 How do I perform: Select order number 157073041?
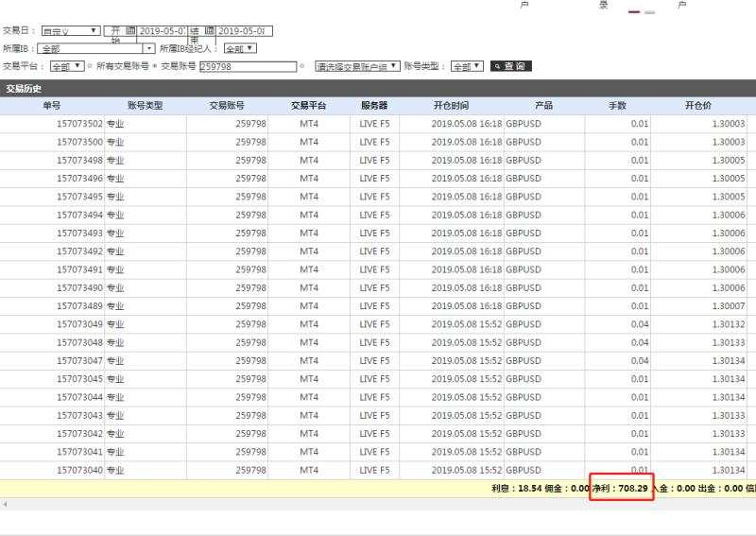click(x=79, y=452)
